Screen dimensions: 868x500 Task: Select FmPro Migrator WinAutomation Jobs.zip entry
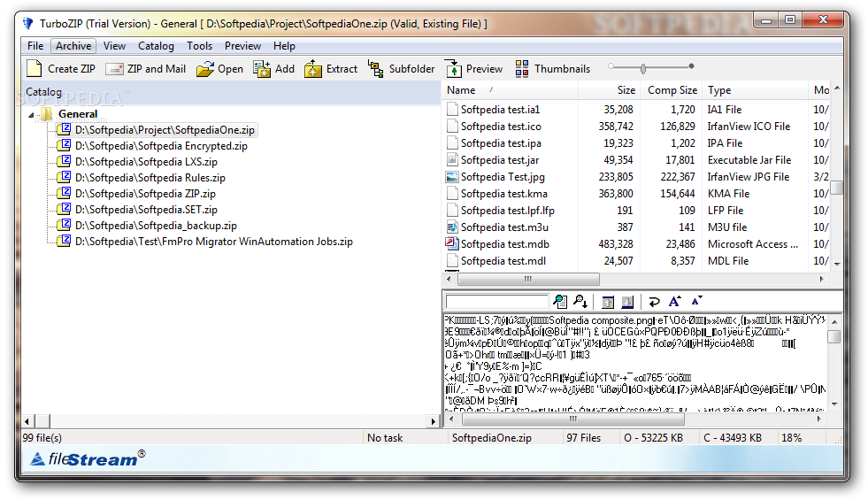[x=213, y=242]
